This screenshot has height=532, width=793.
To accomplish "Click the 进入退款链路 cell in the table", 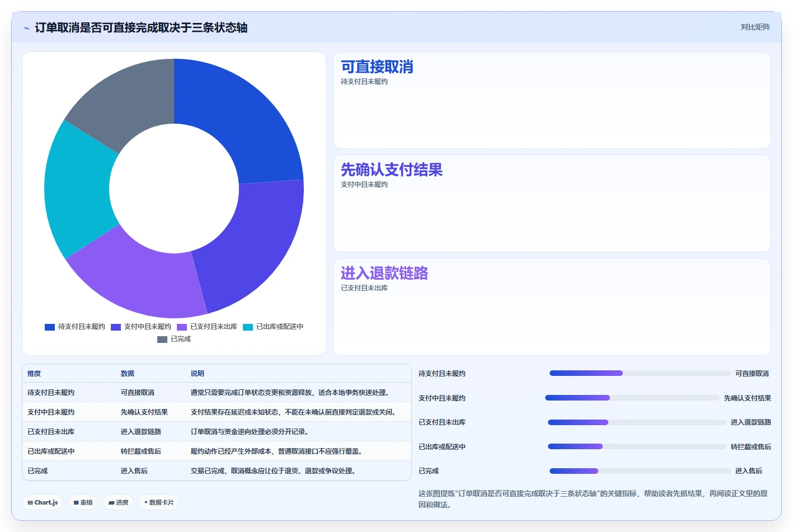I will point(141,432).
